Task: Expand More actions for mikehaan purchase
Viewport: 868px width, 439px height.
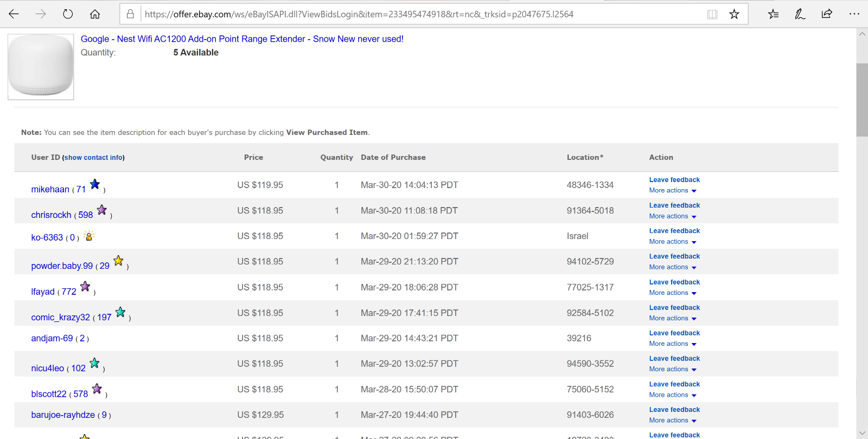Action: pyautogui.click(x=673, y=191)
